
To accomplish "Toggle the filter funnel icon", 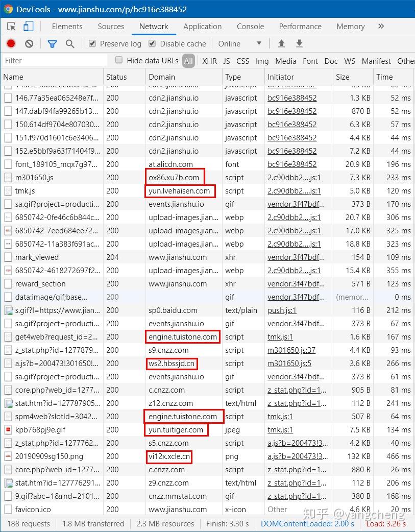I will point(52,44).
